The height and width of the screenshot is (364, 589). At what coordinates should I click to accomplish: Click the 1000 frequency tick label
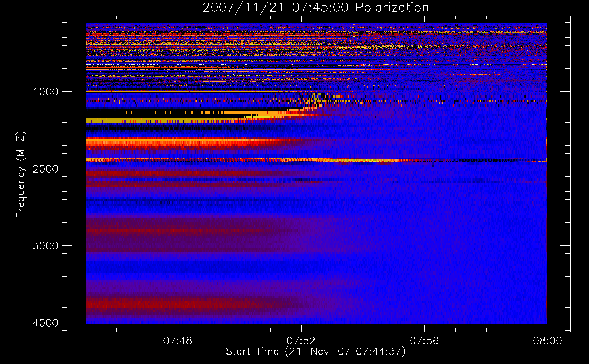click(x=46, y=91)
